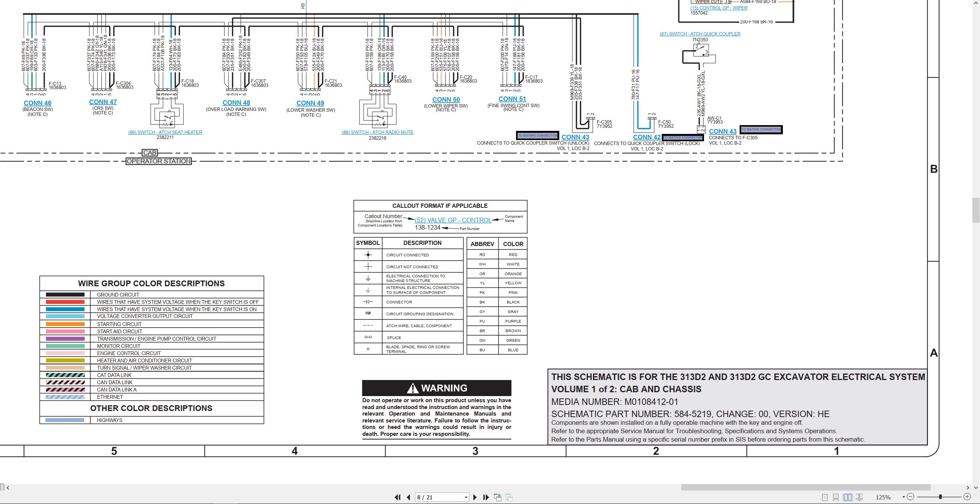Click the red key-switch-off wire swatch
The height and width of the screenshot is (504, 980).
point(65,302)
